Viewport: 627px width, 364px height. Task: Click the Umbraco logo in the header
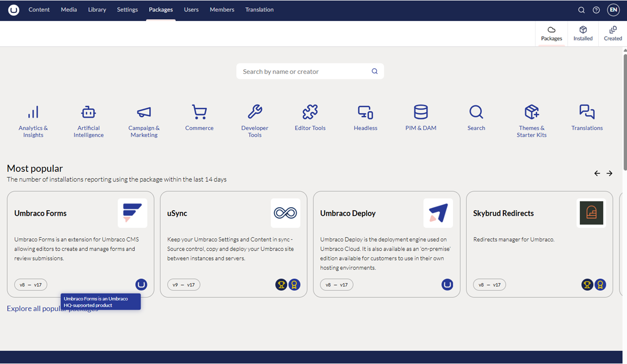click(14, 10)
